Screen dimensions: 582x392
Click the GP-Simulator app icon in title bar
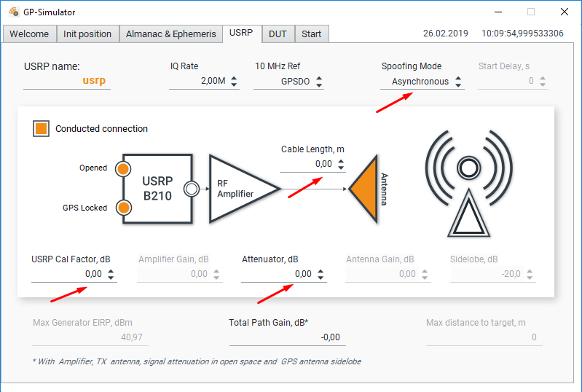click(14, 12)
